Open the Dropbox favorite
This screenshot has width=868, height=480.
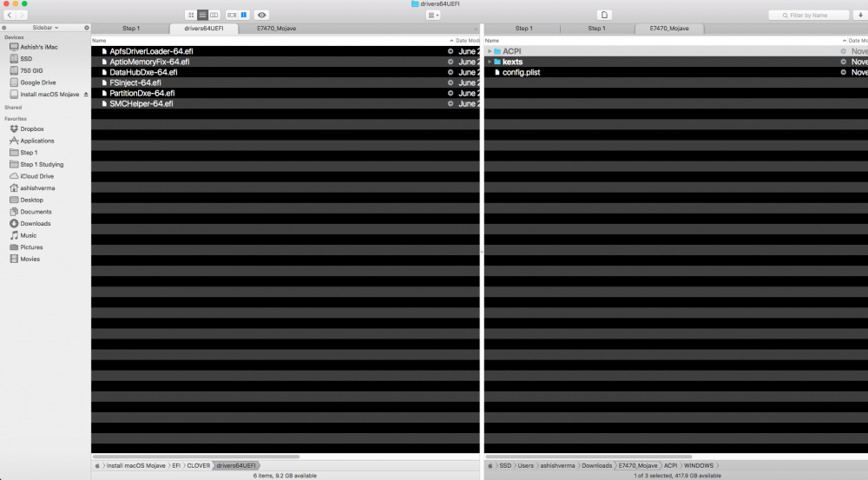coord(27,129)
